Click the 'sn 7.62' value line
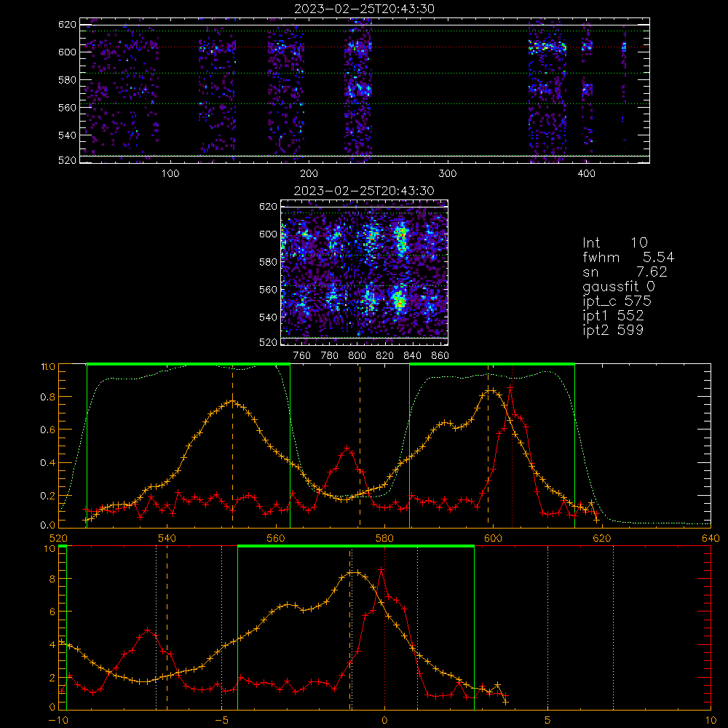Image resolution: width=728 pixels, height=728 pixels. 625,272
